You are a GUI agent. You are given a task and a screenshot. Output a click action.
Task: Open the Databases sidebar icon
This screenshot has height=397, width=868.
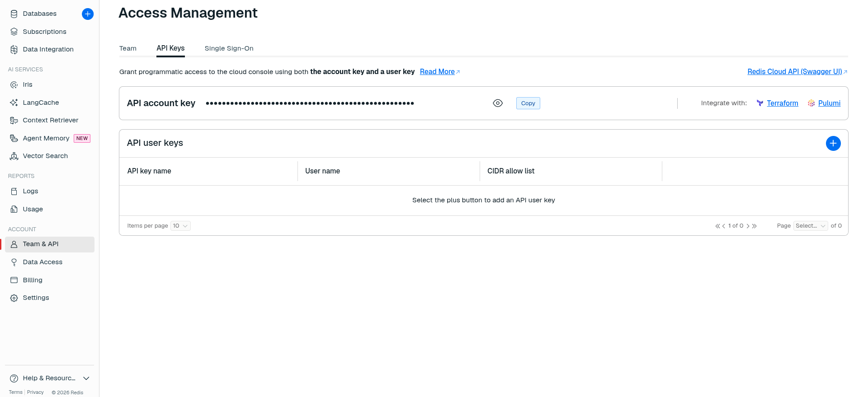(x=14, y=14)
